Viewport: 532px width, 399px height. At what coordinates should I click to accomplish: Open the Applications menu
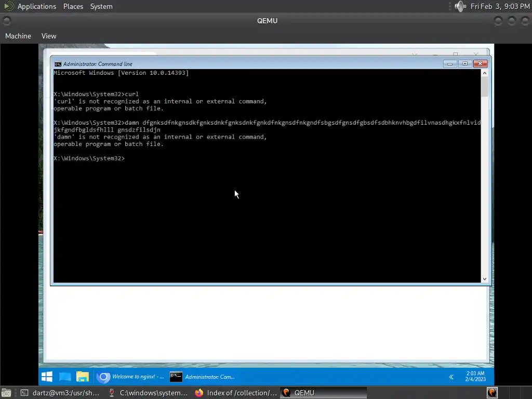pos(37,6)
